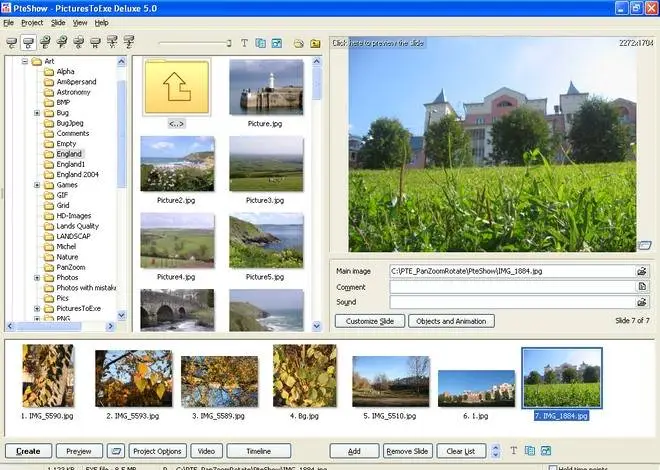This screenshot has width=660, height=470.
Task: Click the small icon button next to Preview
Action: [117, 451]
